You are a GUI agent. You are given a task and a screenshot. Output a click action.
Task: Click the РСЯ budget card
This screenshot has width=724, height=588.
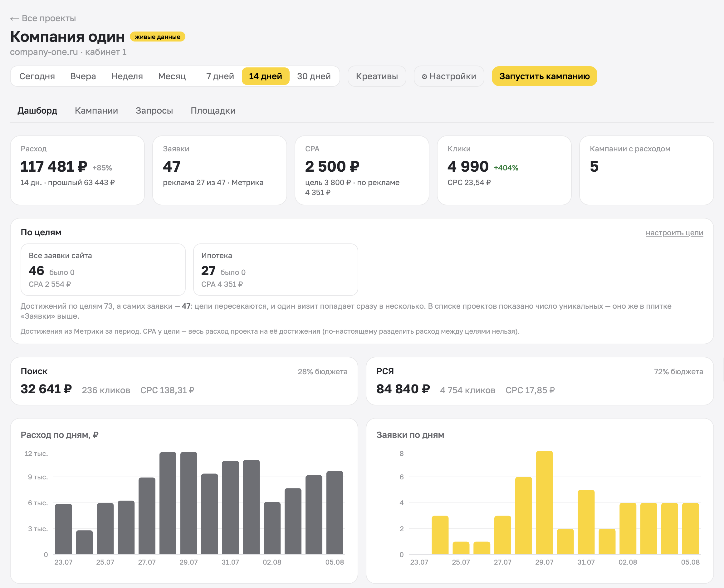point(540,381)
